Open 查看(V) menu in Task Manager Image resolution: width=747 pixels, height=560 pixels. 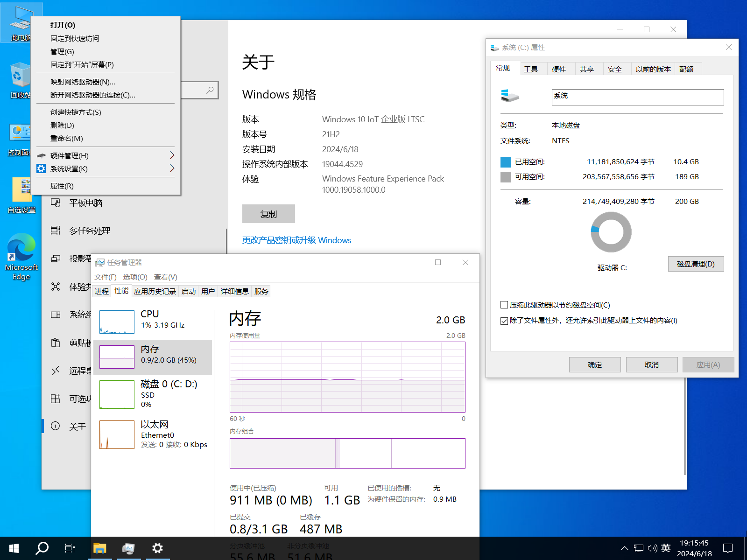pyautogui.click(x=166, y=277)
